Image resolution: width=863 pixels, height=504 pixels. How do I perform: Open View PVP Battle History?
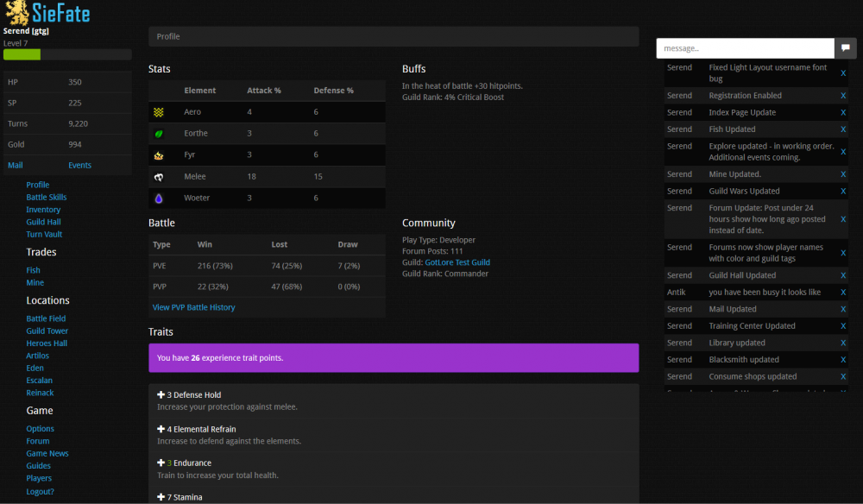pyautogui.click(x=193, y=307)
